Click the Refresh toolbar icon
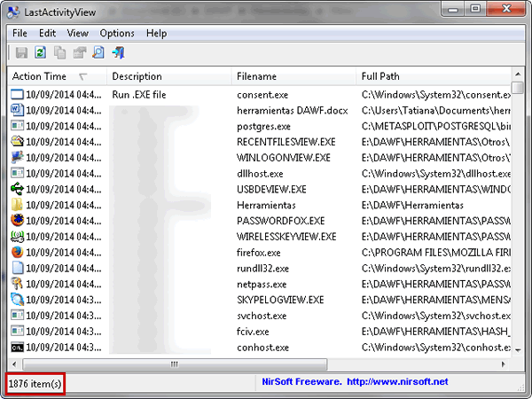This screenshot has height=399, width=532. click(x=41, y=52)
